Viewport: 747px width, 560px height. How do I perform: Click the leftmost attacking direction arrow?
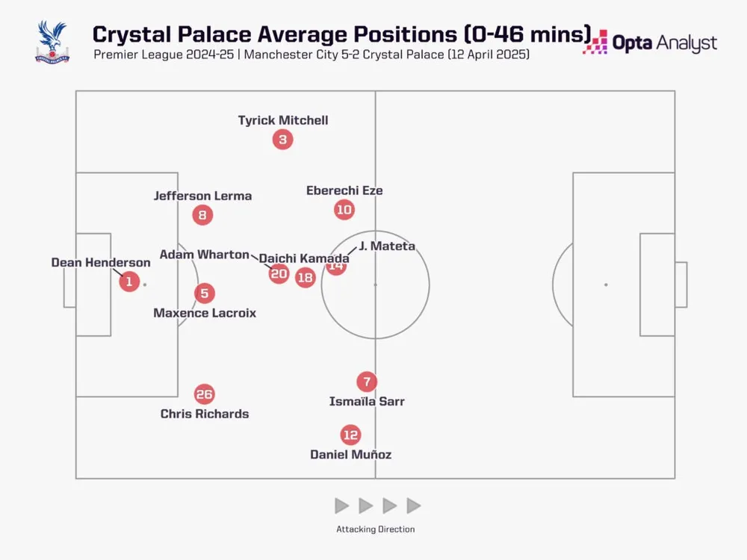(342, 505)
